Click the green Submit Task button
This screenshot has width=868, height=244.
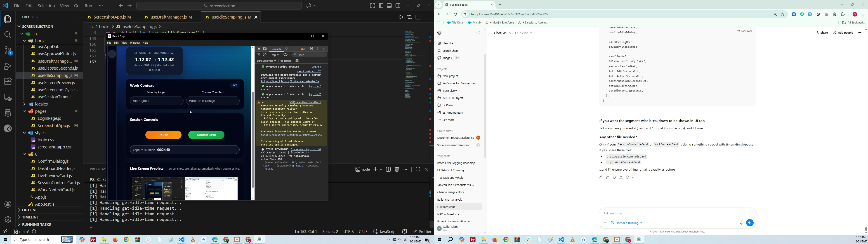pyautogui.click(x=206, y=135)
